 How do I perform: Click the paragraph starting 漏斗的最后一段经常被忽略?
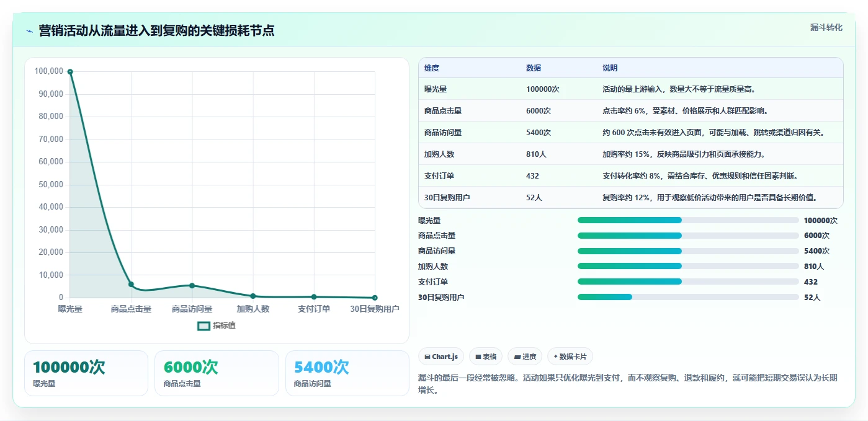coord(629,384)
